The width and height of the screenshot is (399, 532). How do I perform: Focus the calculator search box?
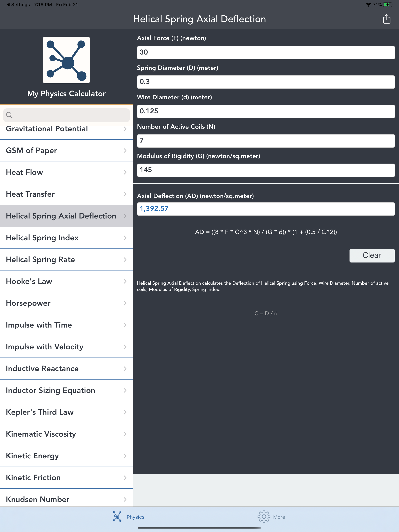pyautogui.click(x=66, y=115)
